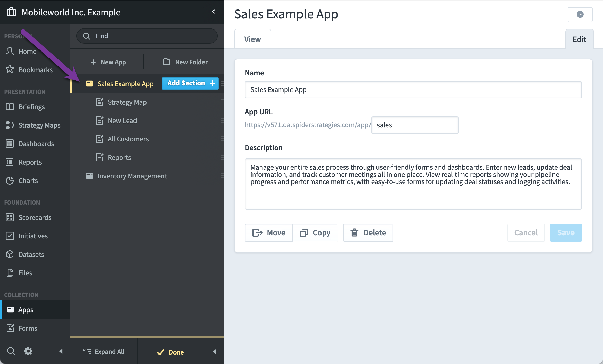Switch to the View tab
Viewport: 603px width, 364px height.
252,39
